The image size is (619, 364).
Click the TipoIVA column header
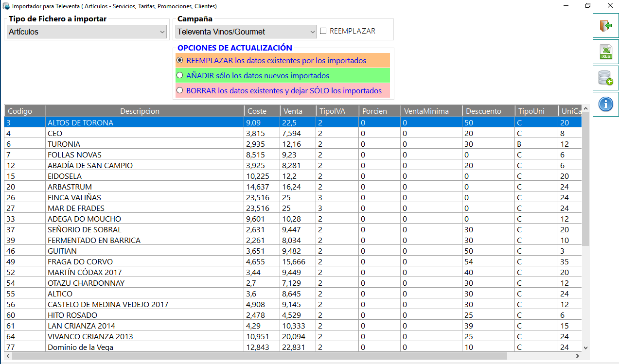point(338,111)
